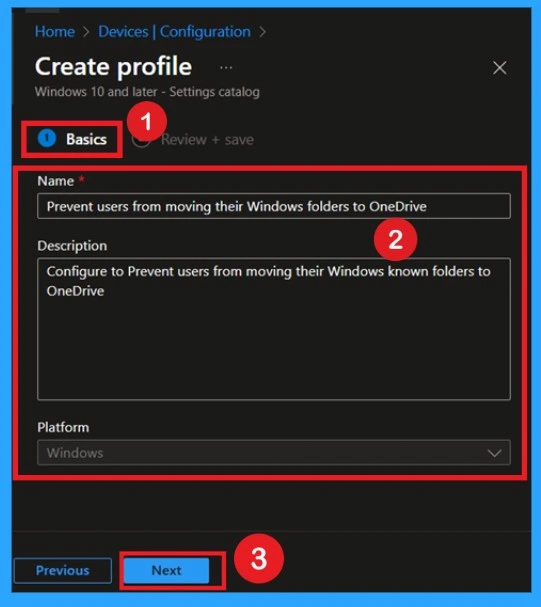
Task: Open the more options ellipsis menu
Action: [226, 68]
